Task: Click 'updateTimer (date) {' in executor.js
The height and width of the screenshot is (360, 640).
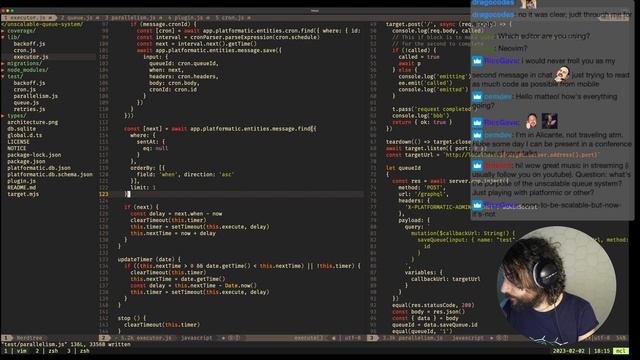Action: (x=149, y=259)
